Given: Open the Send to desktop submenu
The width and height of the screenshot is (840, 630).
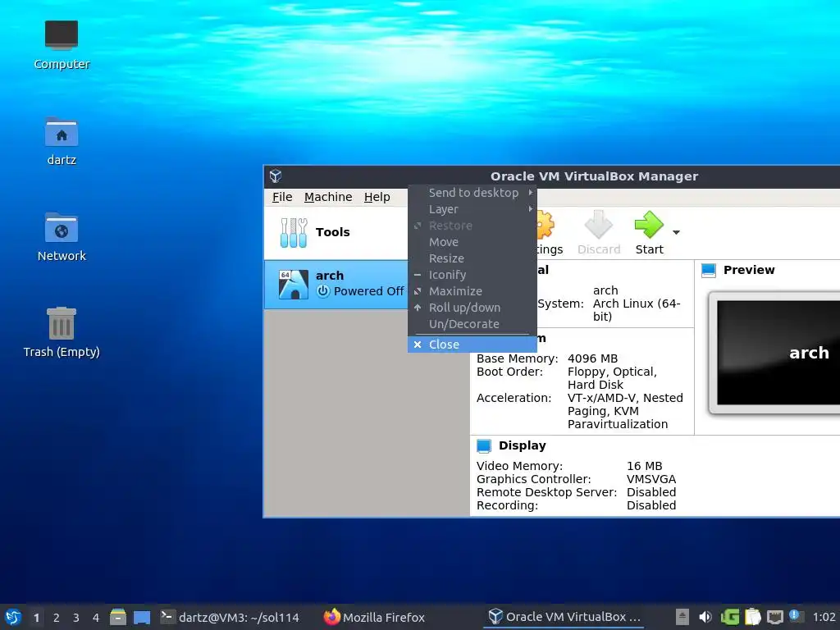Looking at the screenshot, I should [x=472, y=193].
